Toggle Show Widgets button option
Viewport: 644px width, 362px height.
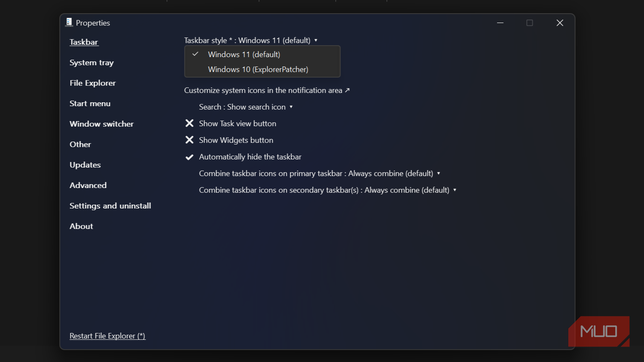(236, 140)
